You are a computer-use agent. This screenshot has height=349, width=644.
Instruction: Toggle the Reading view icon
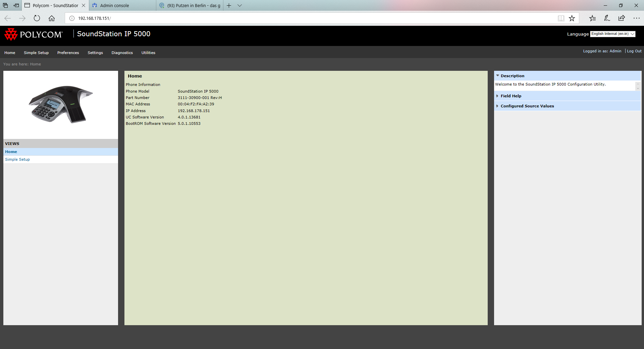(x=561, y=18)
